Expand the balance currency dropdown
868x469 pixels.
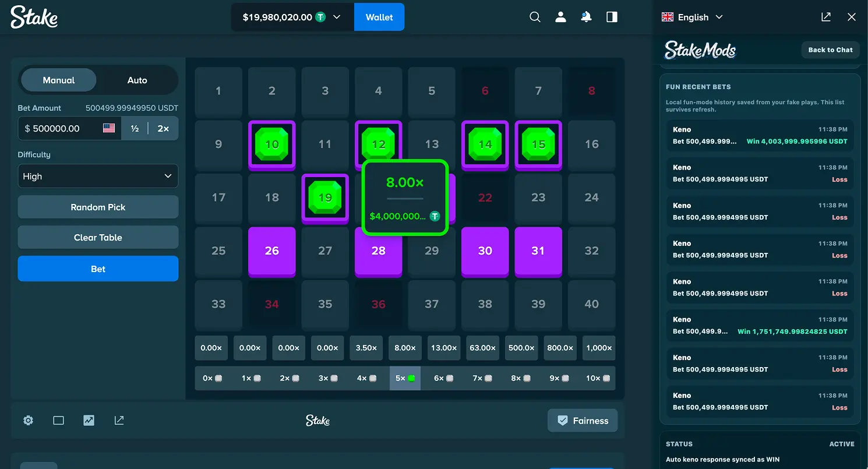click(337, 17)
